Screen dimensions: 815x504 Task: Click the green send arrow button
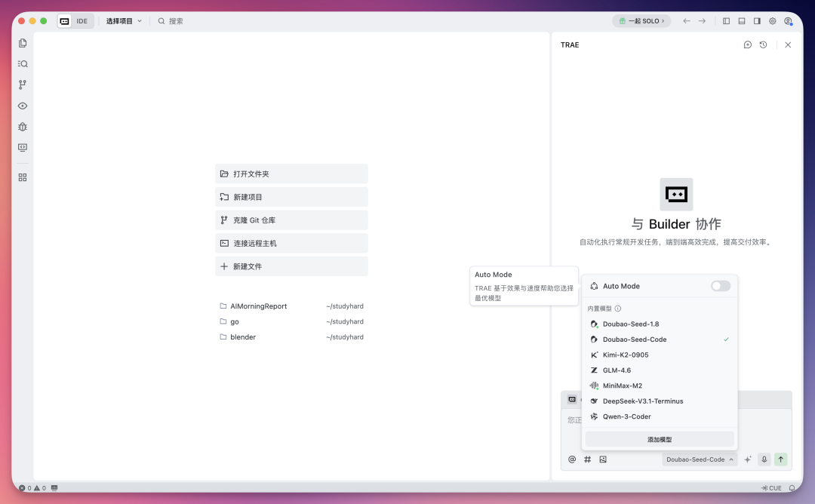[x=781, y=459]
